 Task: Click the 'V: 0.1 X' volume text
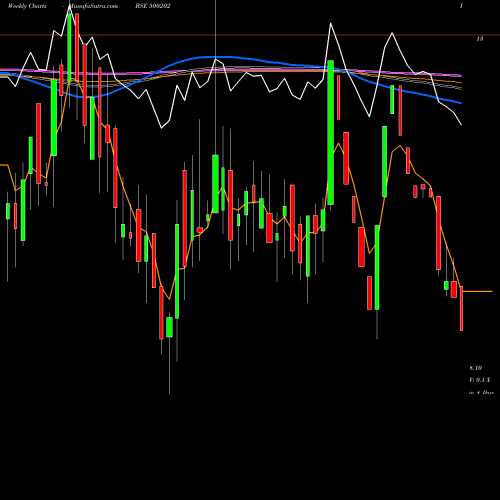(x=480, y=380)
